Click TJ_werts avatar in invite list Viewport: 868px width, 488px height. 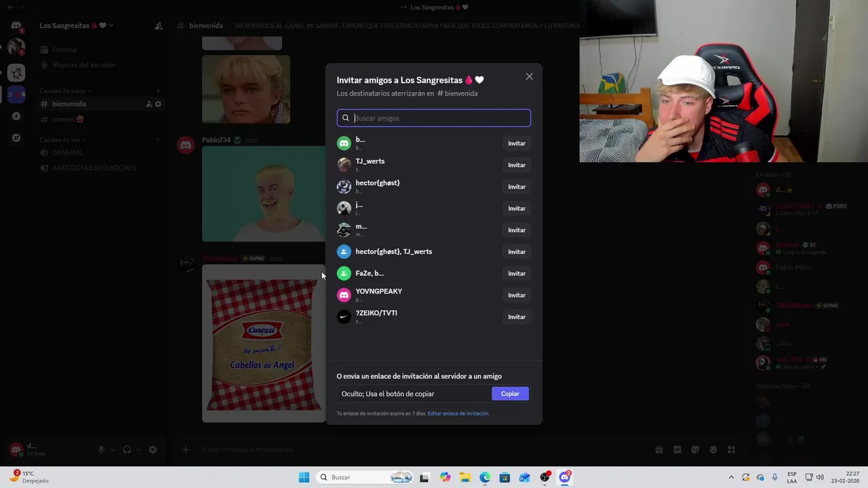point(344,165)
